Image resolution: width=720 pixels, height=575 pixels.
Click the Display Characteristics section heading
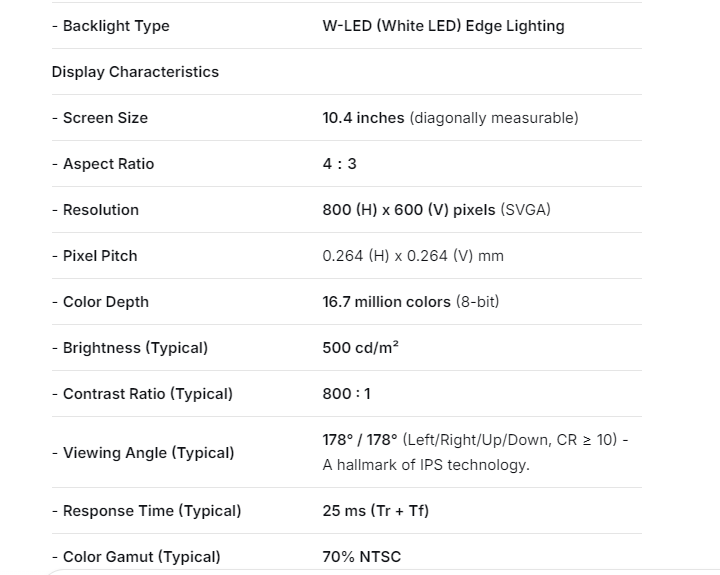point(135,72)
